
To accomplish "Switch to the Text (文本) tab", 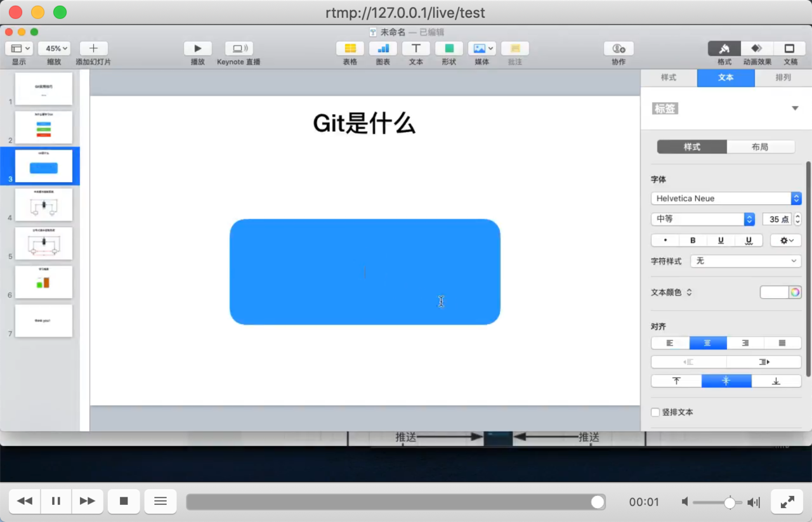I will click(x=726, y=77).
